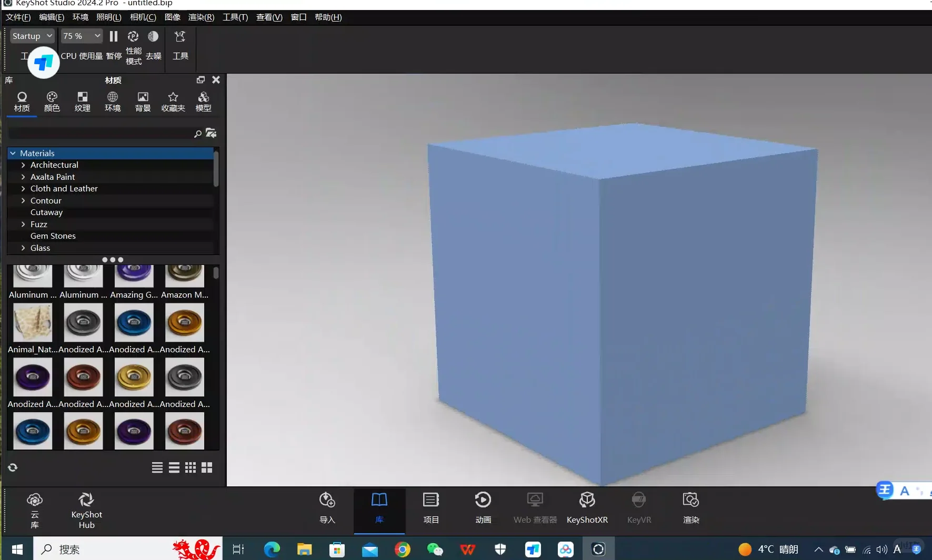The image size is (932, 560).
Task: Click the 导入 import button
Action: point(327,508)
